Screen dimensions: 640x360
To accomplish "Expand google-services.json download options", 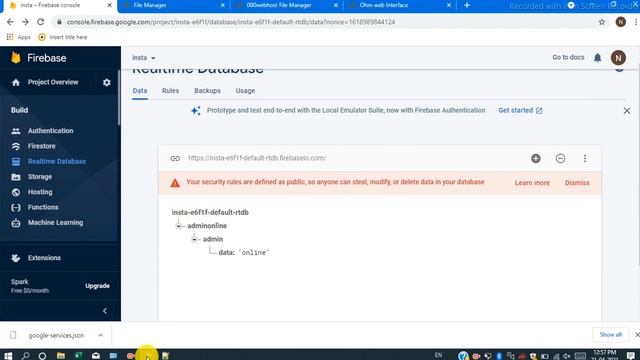I will click(100, 336).
